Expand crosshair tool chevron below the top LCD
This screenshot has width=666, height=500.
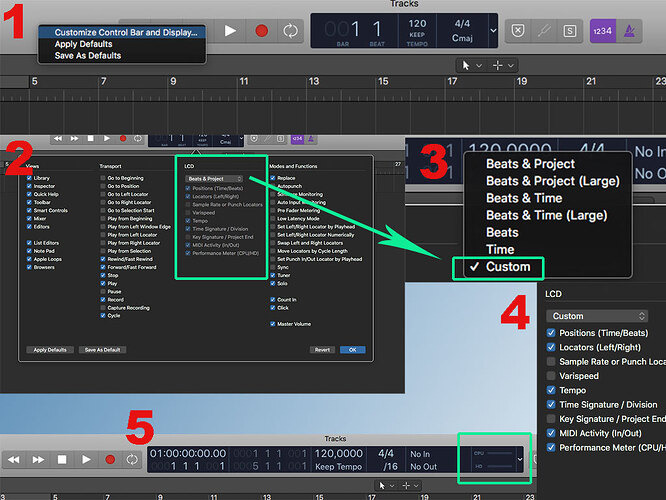[x=511, y=65]
